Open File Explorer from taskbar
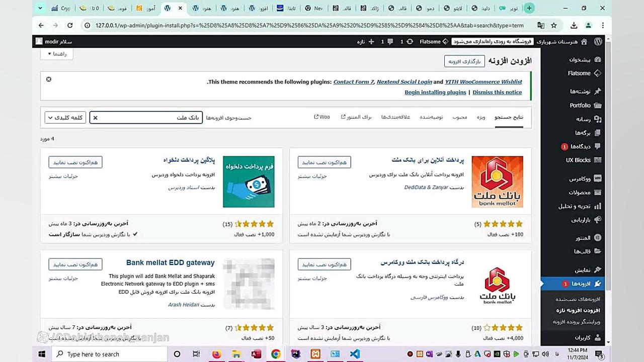The height and width of the screenshot is (362, 644). pyautogui.click(x=236, y=354)
